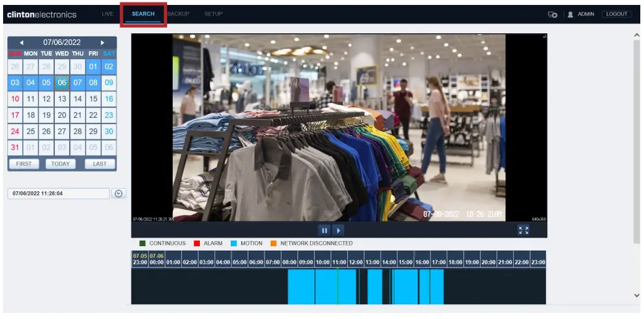Open the time picker clock icon
644x319 pixels.
118,193
